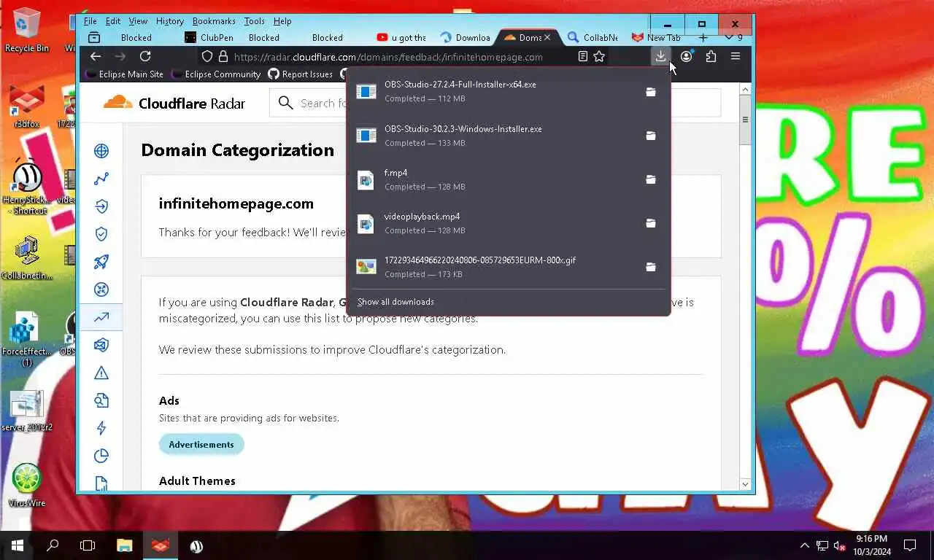Open the Tools menu
Image resolution: width=934 pixels, height=560 pixels.
click(x=255, y=21)
